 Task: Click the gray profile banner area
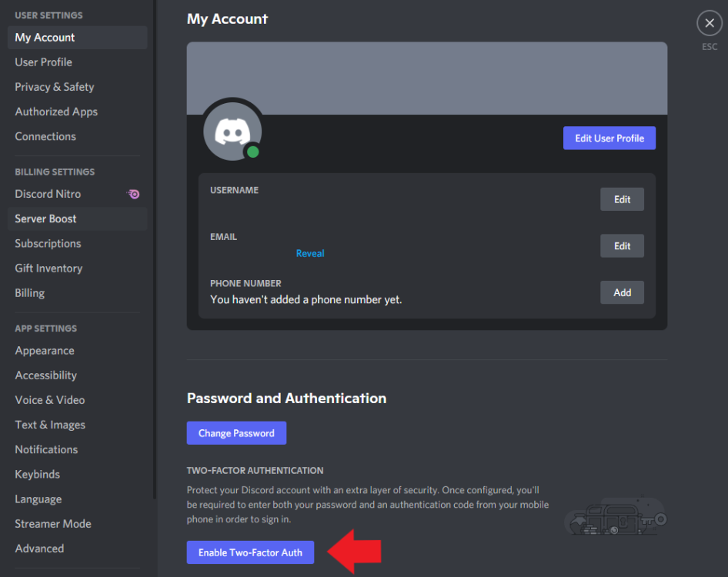coord(426,78)
